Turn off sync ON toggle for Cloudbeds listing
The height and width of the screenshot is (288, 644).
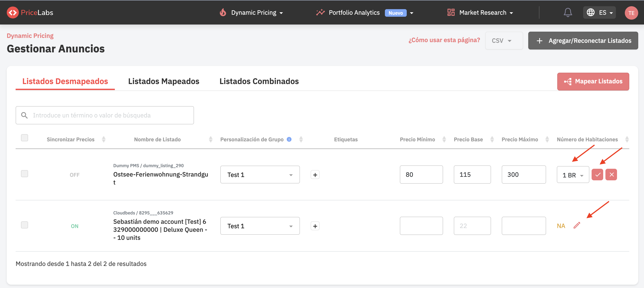[x=74, y=226]
